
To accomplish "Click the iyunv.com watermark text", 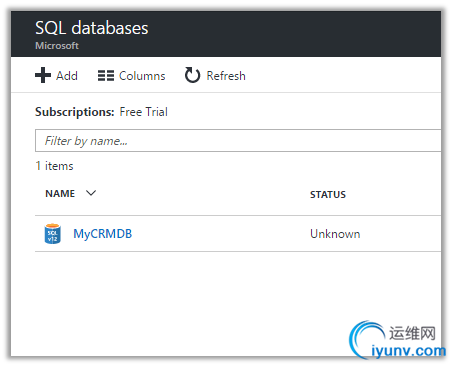I will [408, 351].
